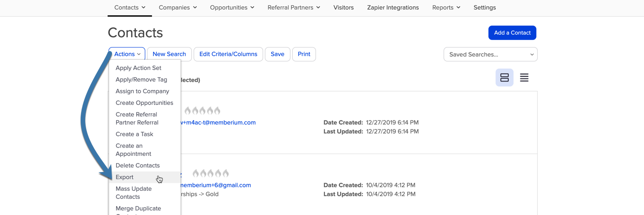Open the Visitors tab
Viewport: 644px width, 215px height.
click(343, 8)
